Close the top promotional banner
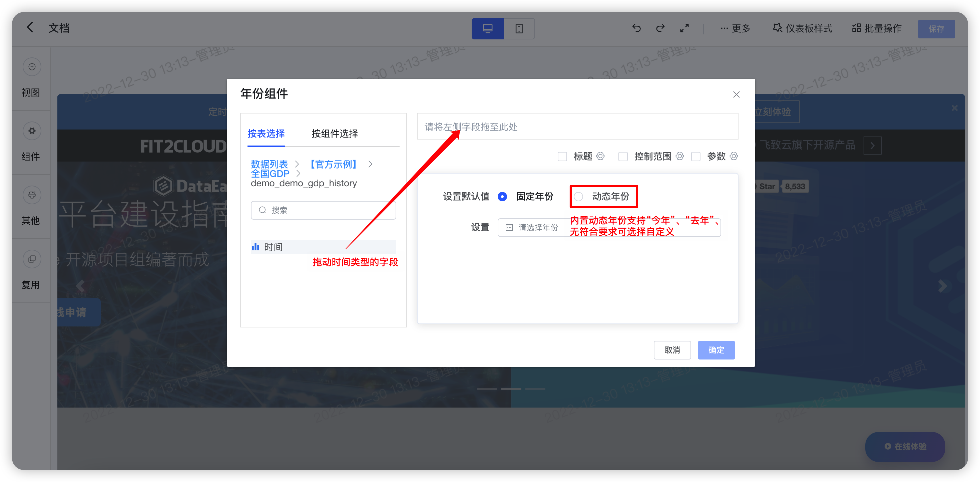Viewport: 980px width, 482px height. 955,108
